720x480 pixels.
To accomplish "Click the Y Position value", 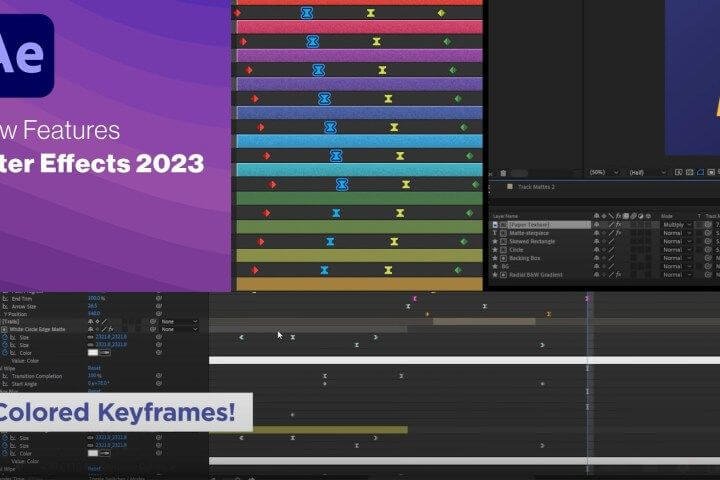I will (94, 314).
